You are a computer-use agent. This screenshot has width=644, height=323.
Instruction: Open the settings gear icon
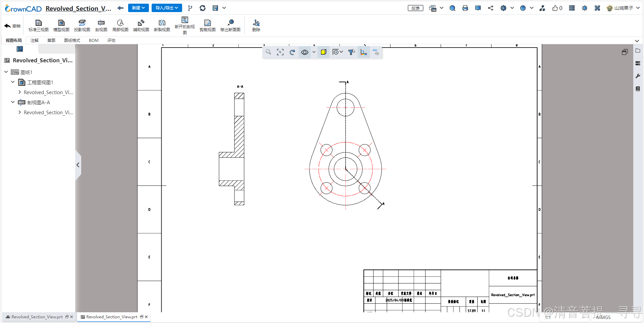point(503,8)
